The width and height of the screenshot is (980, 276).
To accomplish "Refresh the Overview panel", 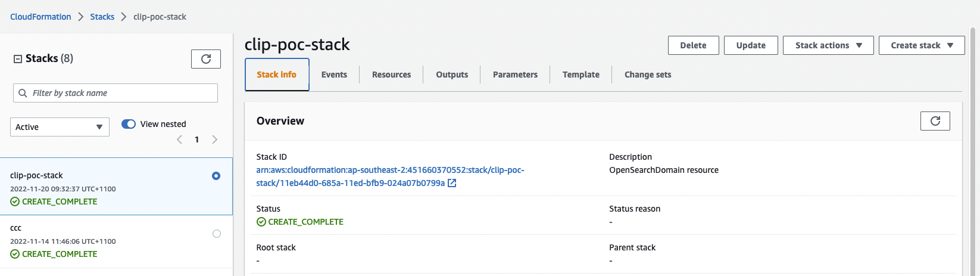I will pyautogui.click(x=935, y=121).
